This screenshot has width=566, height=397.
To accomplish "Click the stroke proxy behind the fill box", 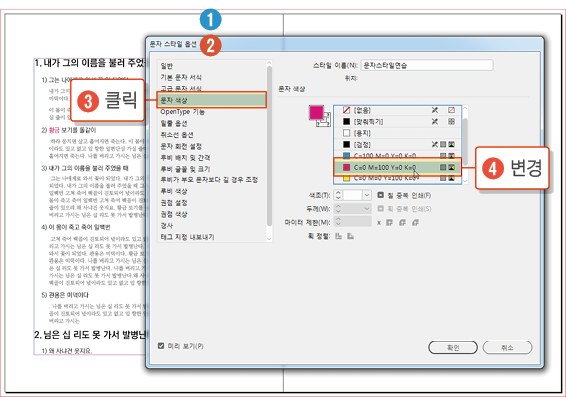I will click(x=325, y=121).
